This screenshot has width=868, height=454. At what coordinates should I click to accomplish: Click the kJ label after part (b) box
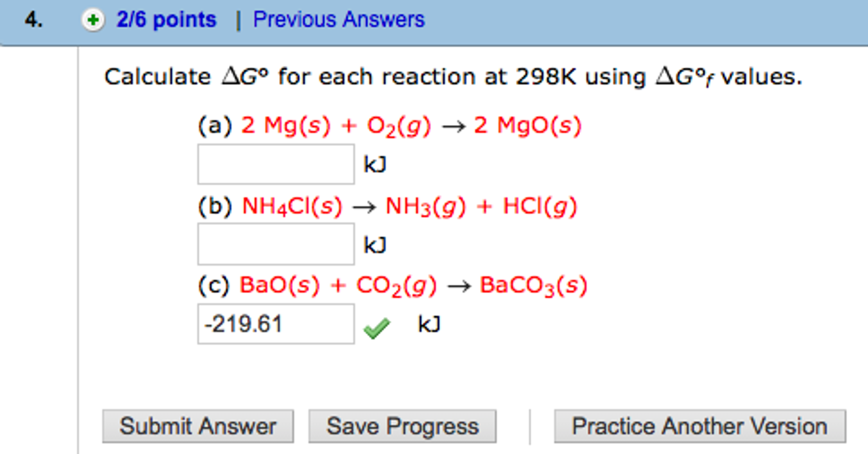coord(375,244)
